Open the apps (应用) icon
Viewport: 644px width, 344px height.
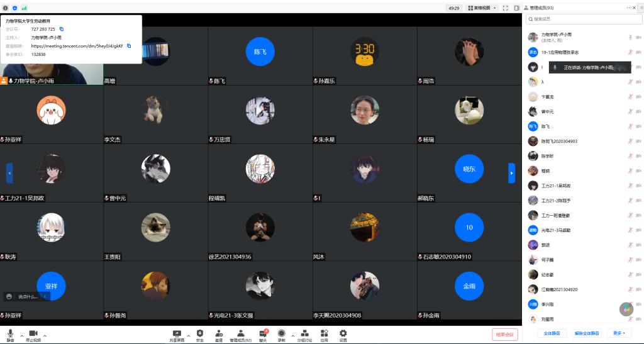[325, 334]
